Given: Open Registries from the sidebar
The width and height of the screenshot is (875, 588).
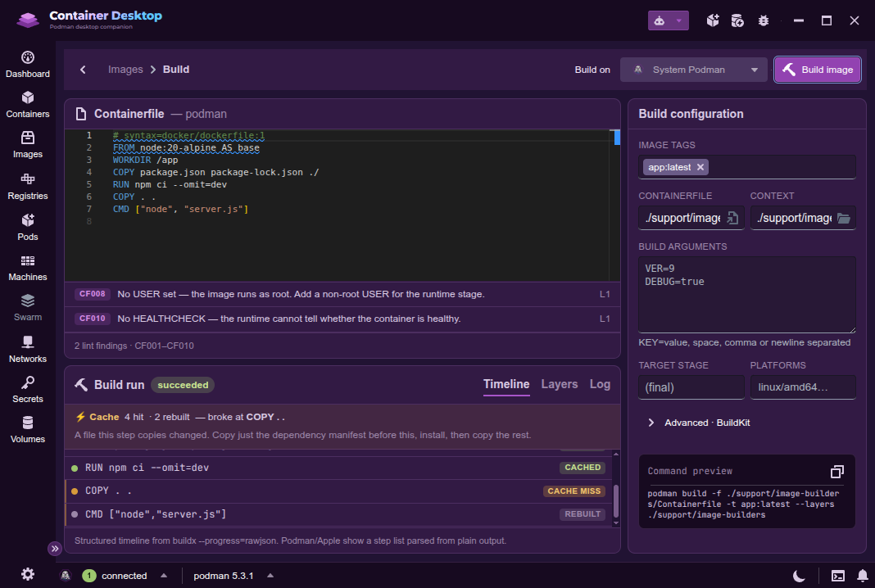Looking at the screenshot, I should tap(27, 187).
